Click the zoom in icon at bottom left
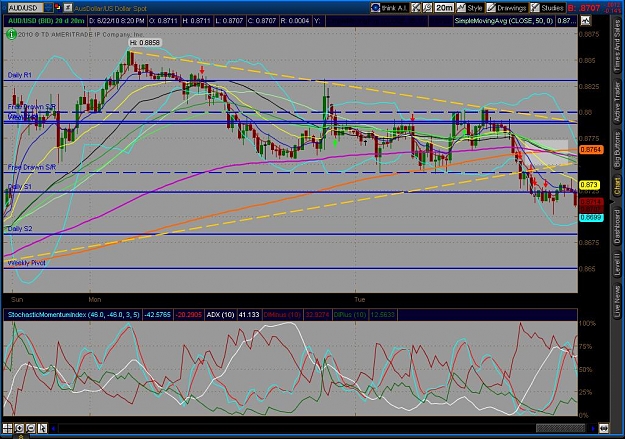 coord(19,429)
